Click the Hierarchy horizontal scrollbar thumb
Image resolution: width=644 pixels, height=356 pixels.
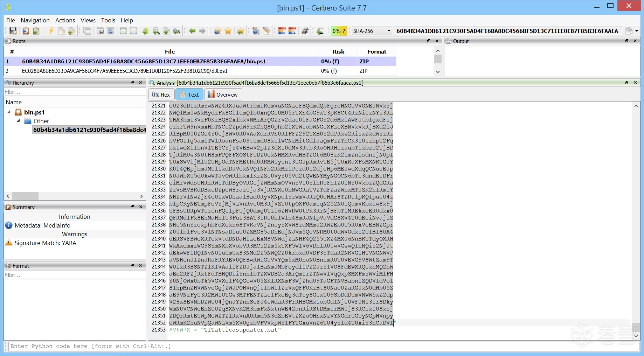tap(25, 196)
